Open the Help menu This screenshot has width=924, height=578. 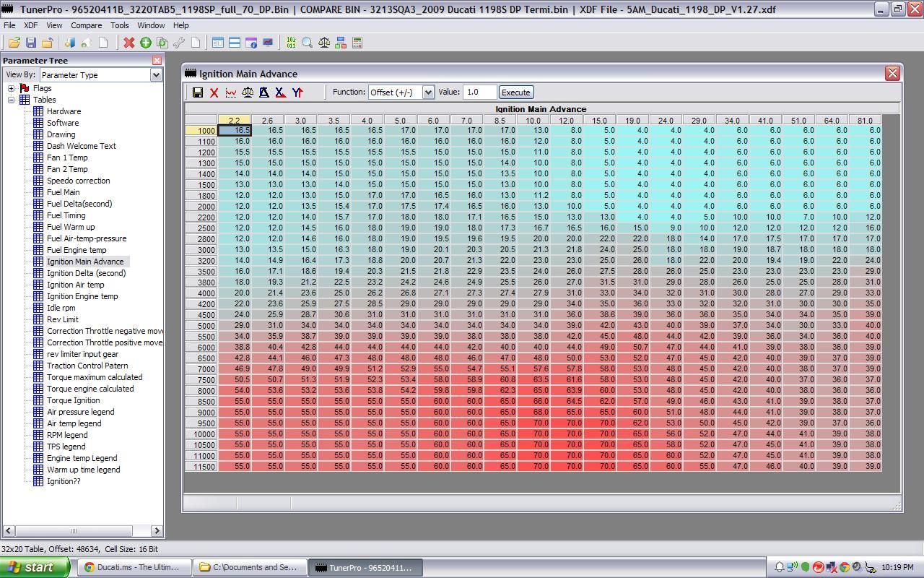coord(180,25)
